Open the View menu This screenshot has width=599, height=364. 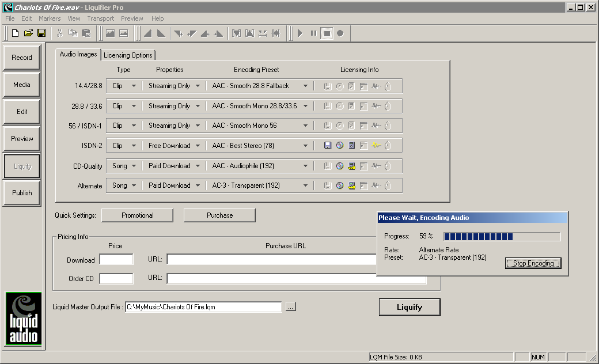pyautogui.click(x=74, y=18)
